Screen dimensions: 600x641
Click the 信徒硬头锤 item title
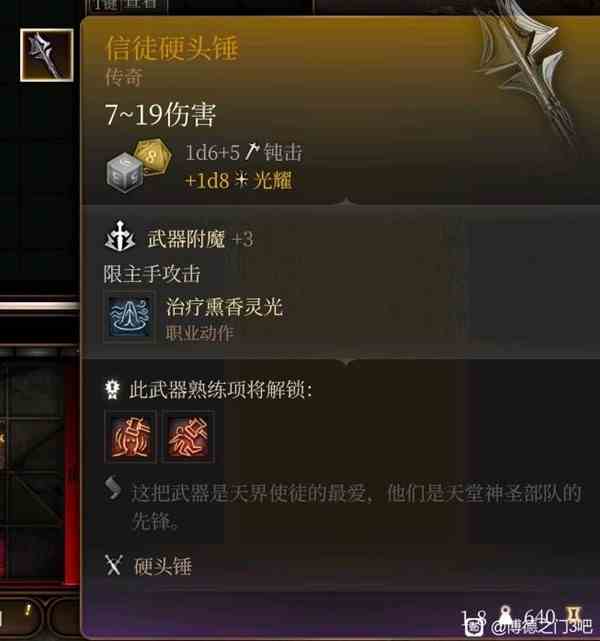[172, 48]
